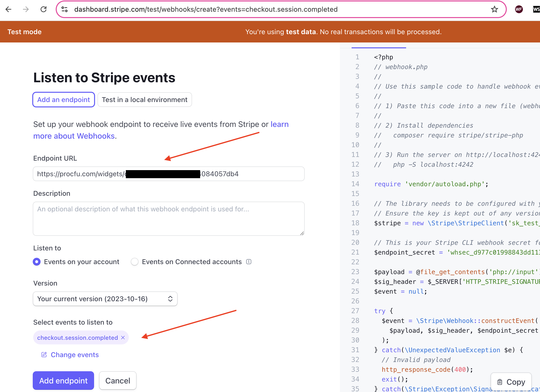Click the Listen to Stripe events heading
The height and width of the screenshot is (392, 540).
coord(104,78)
